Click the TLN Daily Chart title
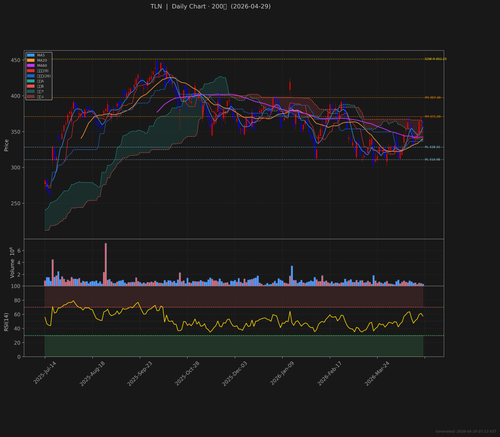 click(210, 6)
